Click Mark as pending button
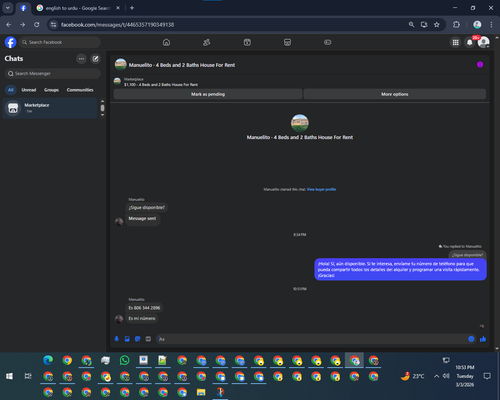500x400 pixels. (x=208, y=94)
